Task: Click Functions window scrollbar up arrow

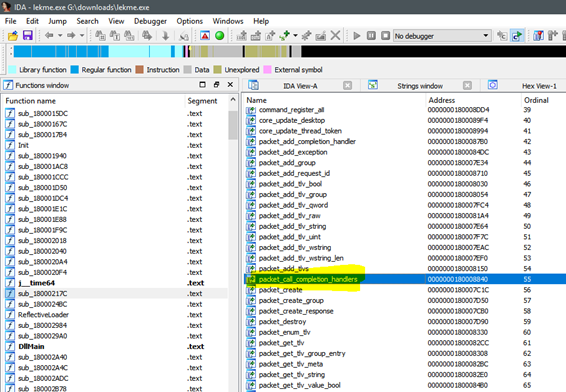Action: coord(233,100)
